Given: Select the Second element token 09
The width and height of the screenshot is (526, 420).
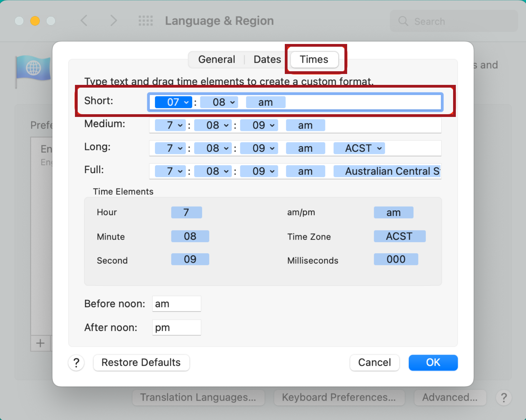Looking at the screenshot, I should [190, 259].
